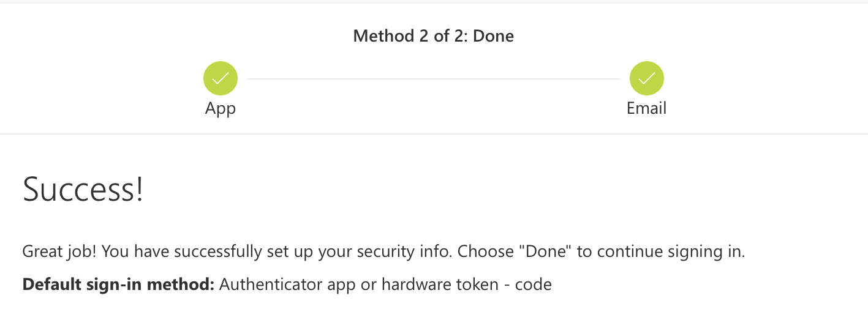The height and width of the screenshot is (312, 868).
Task: Click the App step green checkmark icon
Action: (221, 79)
